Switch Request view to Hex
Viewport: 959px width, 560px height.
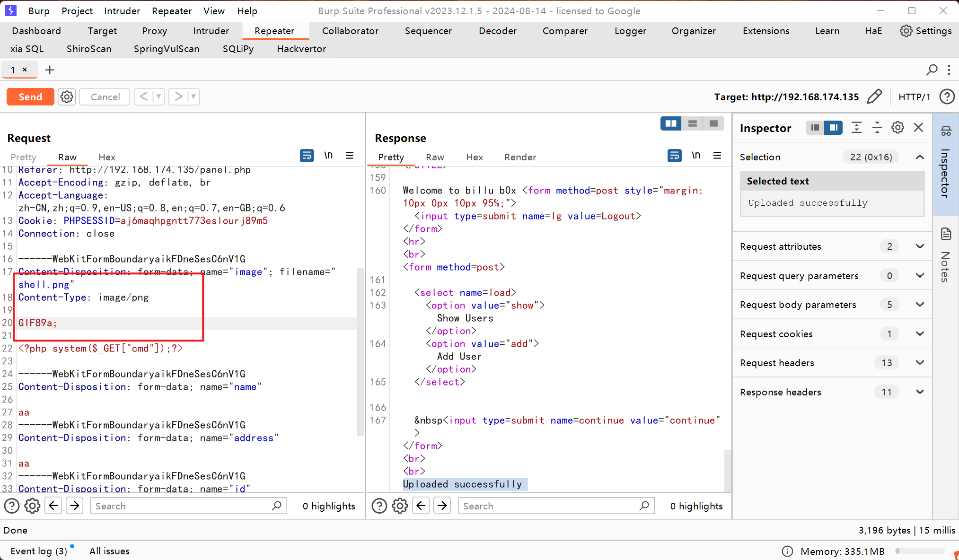[x=107, y=157]
